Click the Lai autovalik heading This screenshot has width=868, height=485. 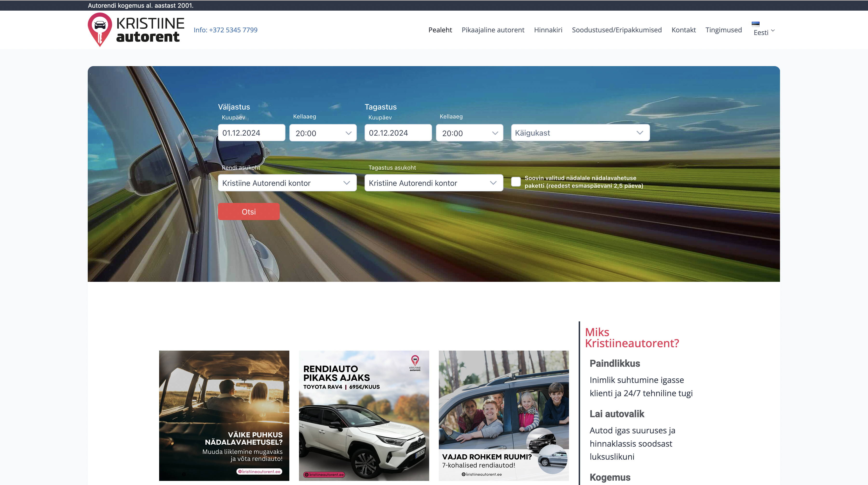[x=617, y=414]
